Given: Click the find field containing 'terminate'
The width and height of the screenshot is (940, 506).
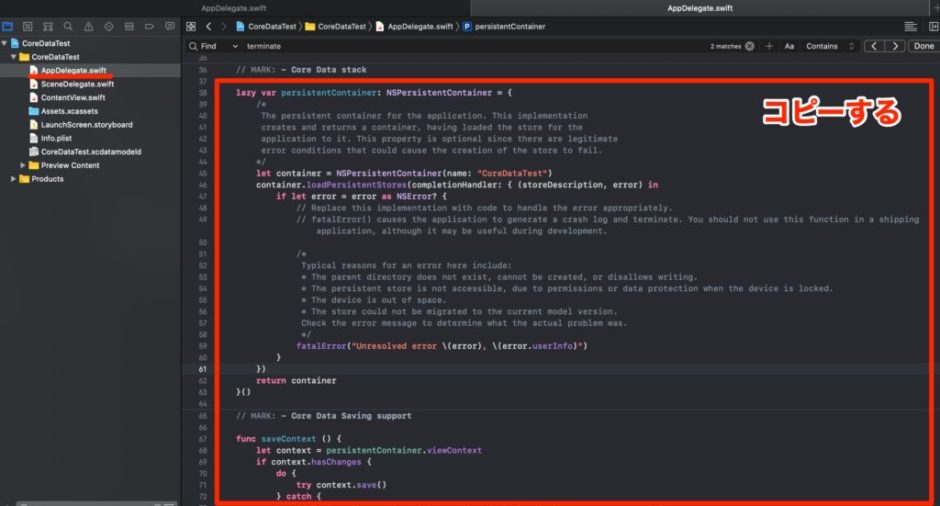Looking at the screenshot, I should (x=474, y=46).
